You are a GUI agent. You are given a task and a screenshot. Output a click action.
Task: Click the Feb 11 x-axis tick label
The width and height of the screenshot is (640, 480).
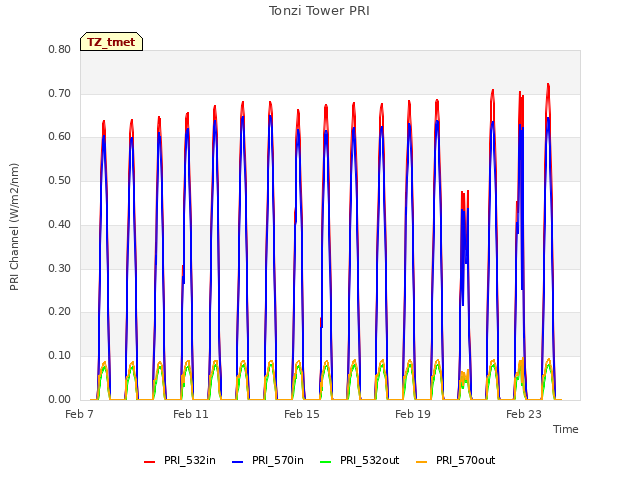click(x=191, y=414)
